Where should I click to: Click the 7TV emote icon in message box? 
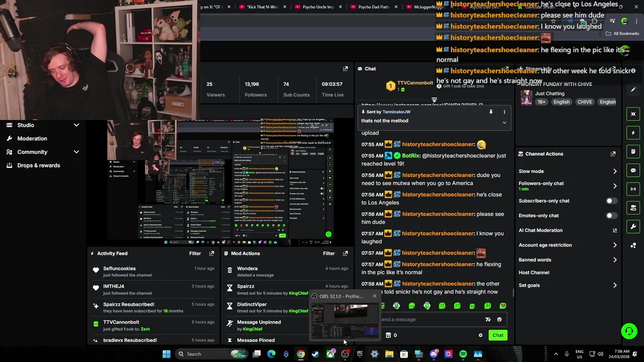[x=488, y=319]
